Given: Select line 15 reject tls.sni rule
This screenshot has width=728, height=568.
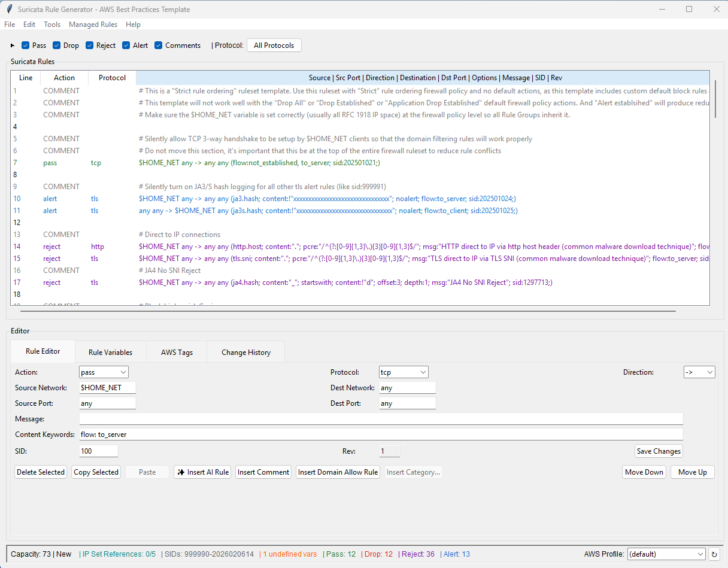Looking at the screenshot, I should [x=360, y=259].
